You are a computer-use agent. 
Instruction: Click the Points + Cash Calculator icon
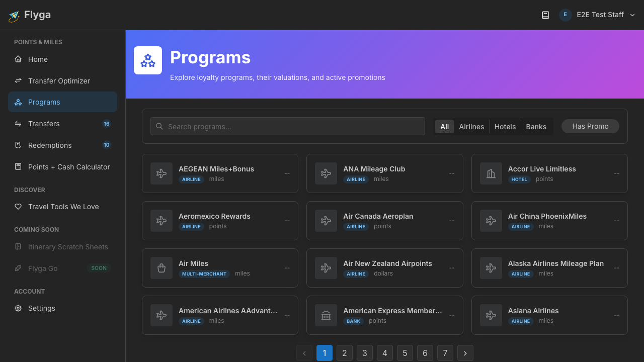point(18,167)
